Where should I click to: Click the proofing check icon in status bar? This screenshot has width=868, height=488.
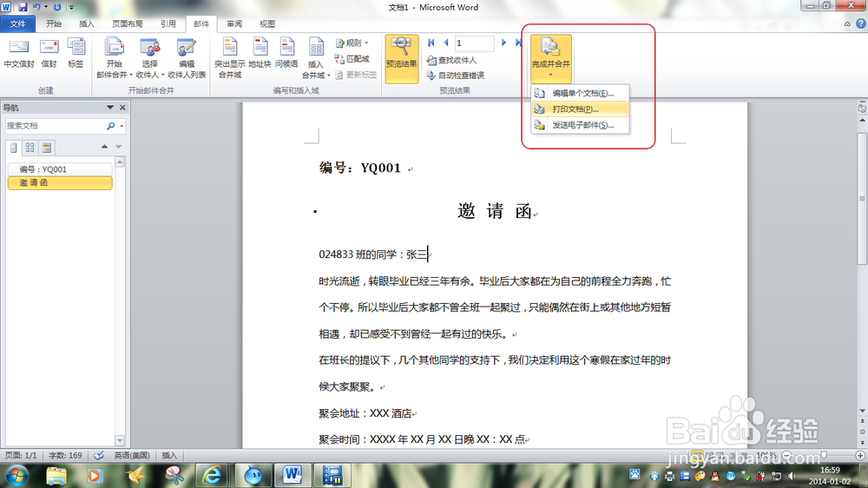(99, 455)
